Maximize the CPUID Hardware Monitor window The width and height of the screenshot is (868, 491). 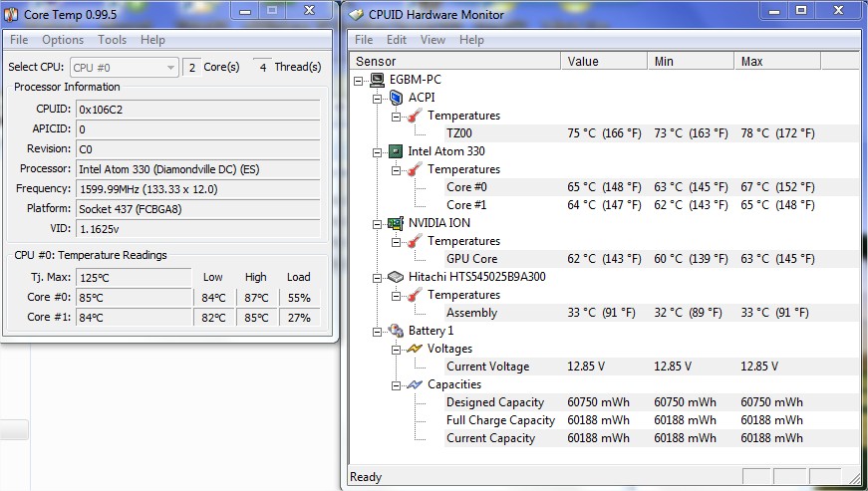(x=801, y=11)
